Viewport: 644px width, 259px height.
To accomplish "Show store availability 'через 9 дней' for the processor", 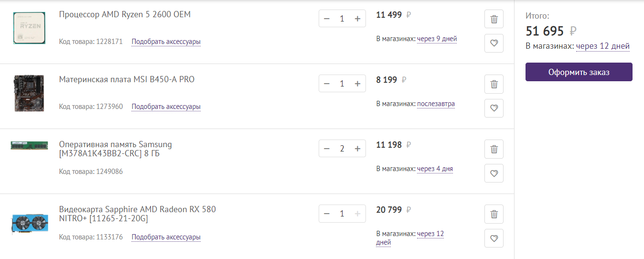I will click(437, 39).
